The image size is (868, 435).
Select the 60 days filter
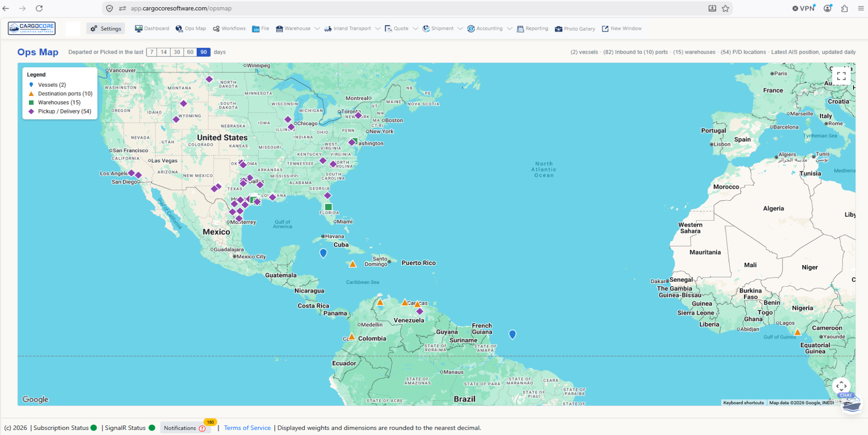(x=190, y=52)
